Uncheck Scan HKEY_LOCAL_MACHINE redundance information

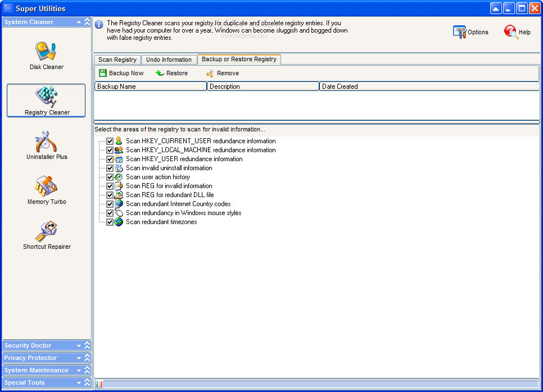110,150
